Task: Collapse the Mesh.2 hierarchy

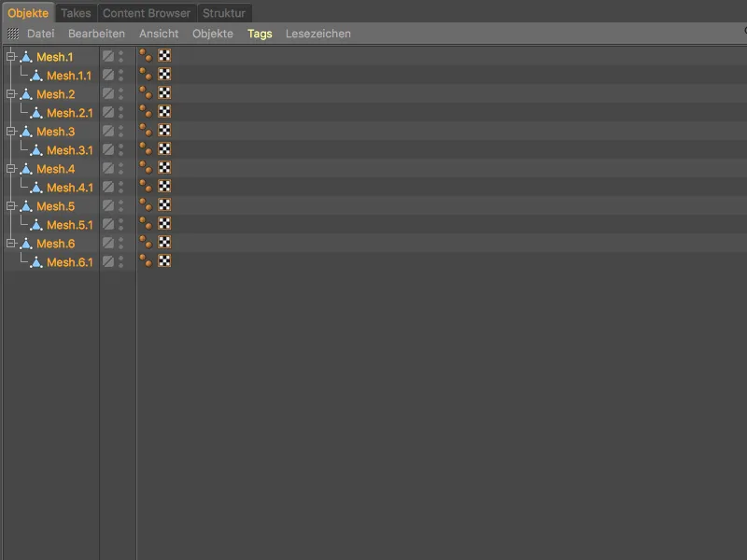Action: (x=10, y=94)
